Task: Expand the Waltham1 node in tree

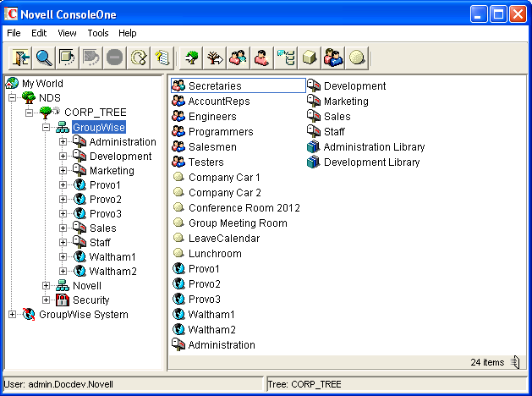Action: pyautogui.click(x=63, y=257)
